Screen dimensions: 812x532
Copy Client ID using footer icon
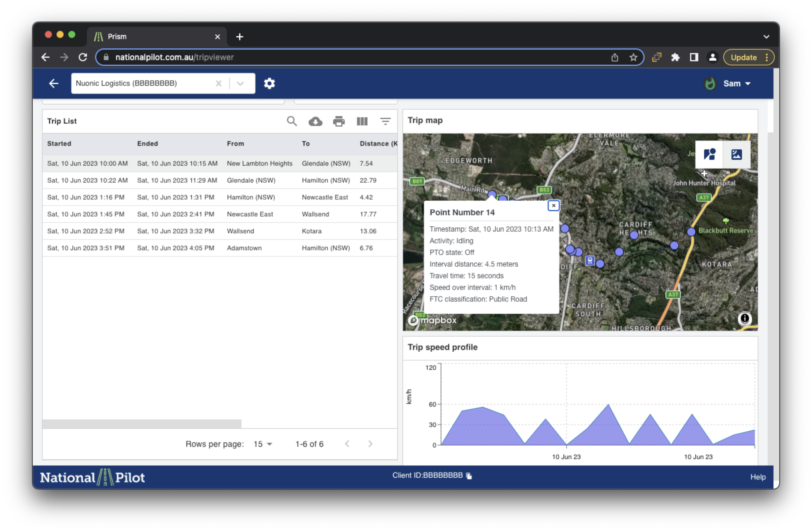[469, 476]
